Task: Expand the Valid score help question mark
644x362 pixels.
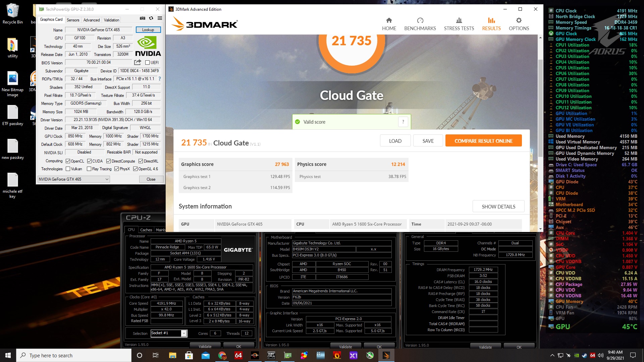Action: point(403,122)
